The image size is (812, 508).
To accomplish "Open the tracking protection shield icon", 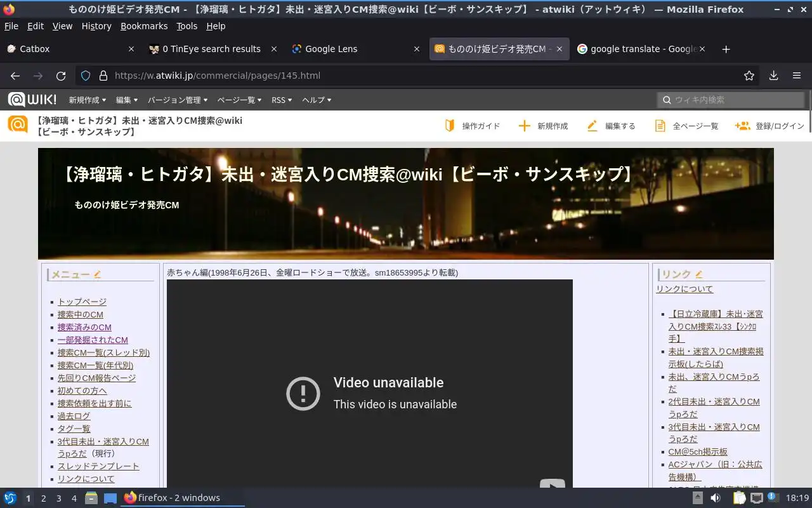I will 86,76.
